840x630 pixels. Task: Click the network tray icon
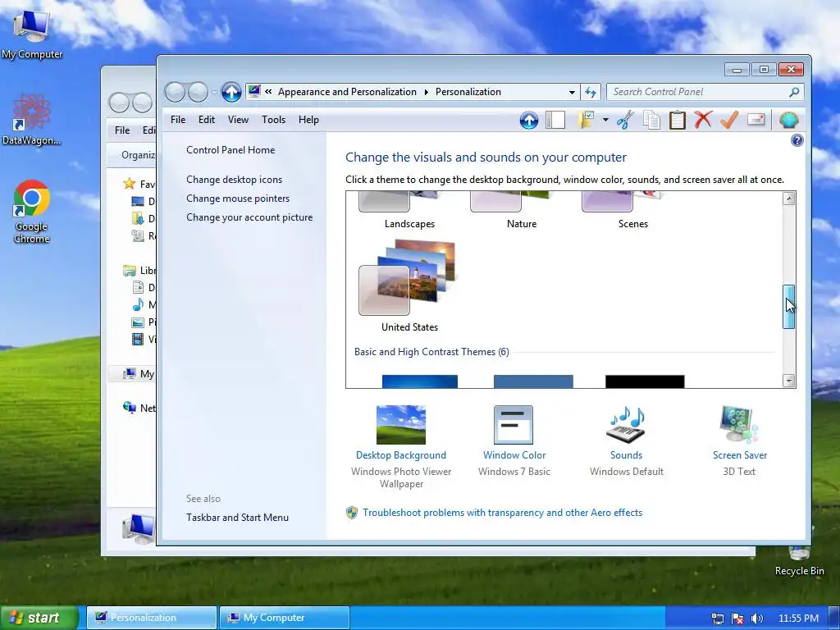pyautogui.click(x=718, y=619)
